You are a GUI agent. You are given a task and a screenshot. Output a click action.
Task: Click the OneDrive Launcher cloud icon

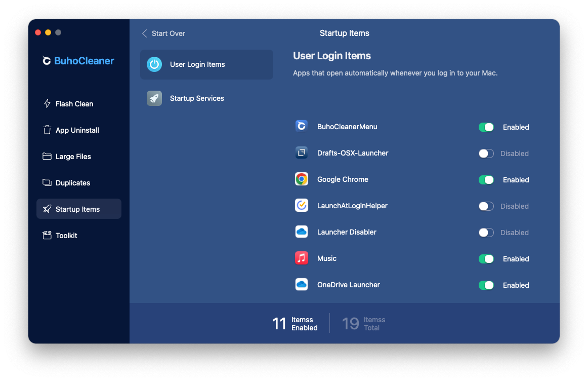[x=302, y=284]
